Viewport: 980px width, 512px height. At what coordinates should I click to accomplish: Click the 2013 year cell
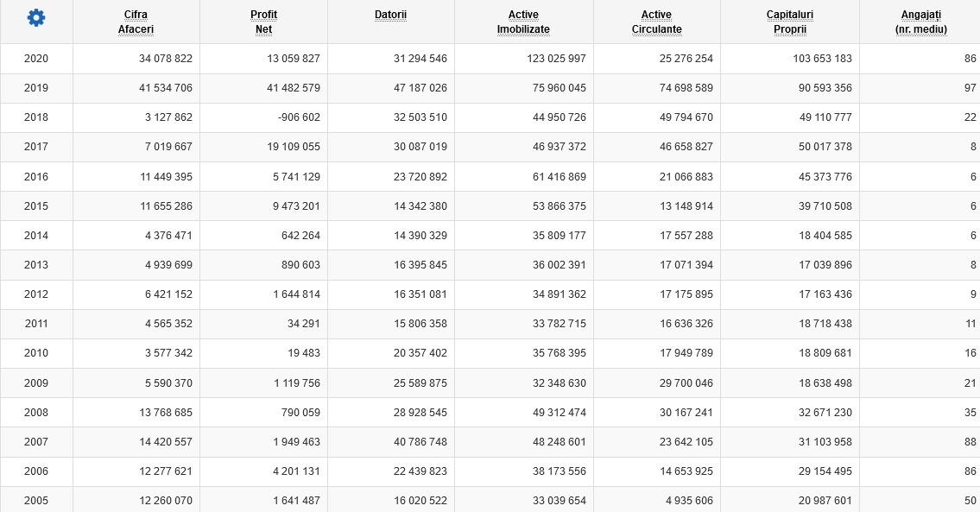(x=36, y=264)
